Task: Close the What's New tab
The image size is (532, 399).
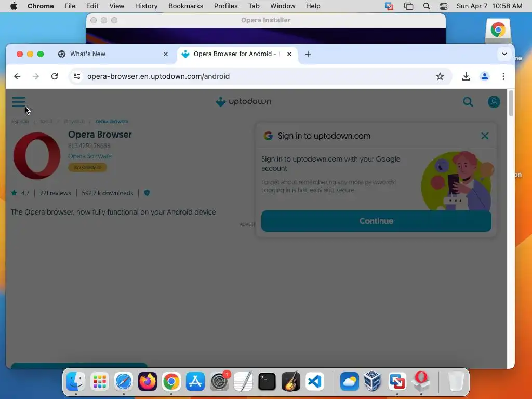Action: [x=166, y=54]
